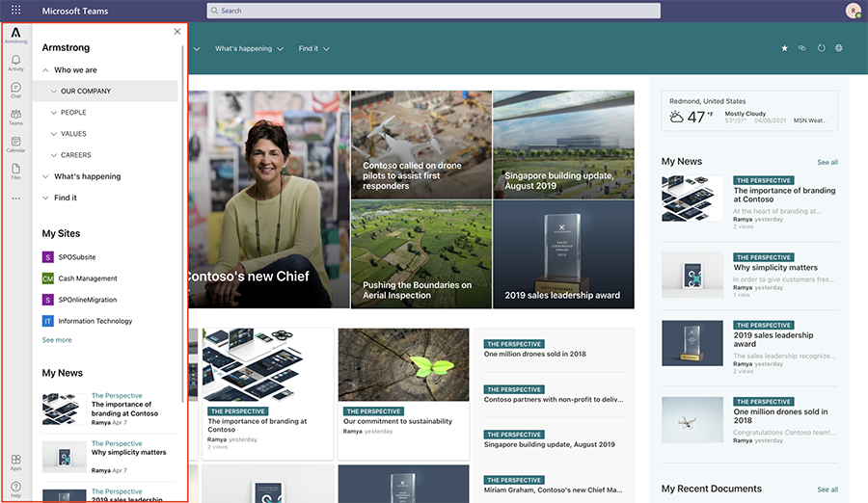Screen dimensions: 868x503
Task: Click the profile avatar in the top corner
Action: tap(853, 11)
